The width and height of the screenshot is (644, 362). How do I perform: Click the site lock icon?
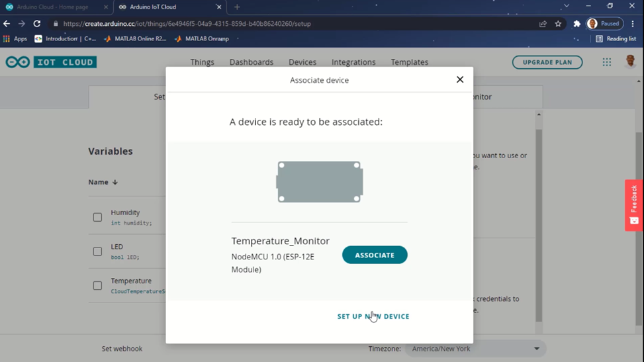point(56,24)
